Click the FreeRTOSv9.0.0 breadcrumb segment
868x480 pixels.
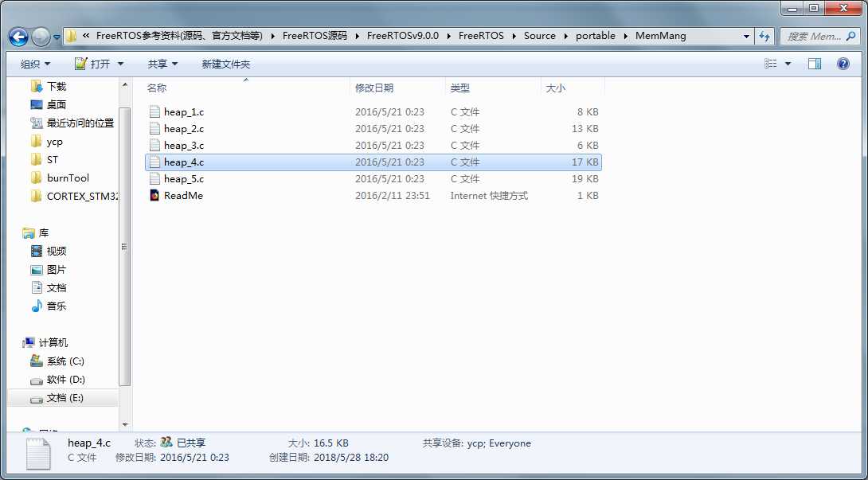[402, 36]
